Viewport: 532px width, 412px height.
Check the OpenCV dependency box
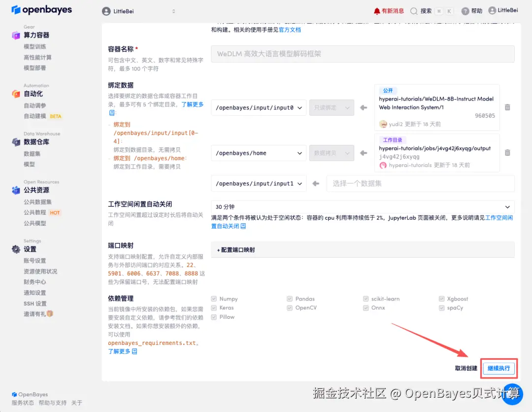pos(290,308)
